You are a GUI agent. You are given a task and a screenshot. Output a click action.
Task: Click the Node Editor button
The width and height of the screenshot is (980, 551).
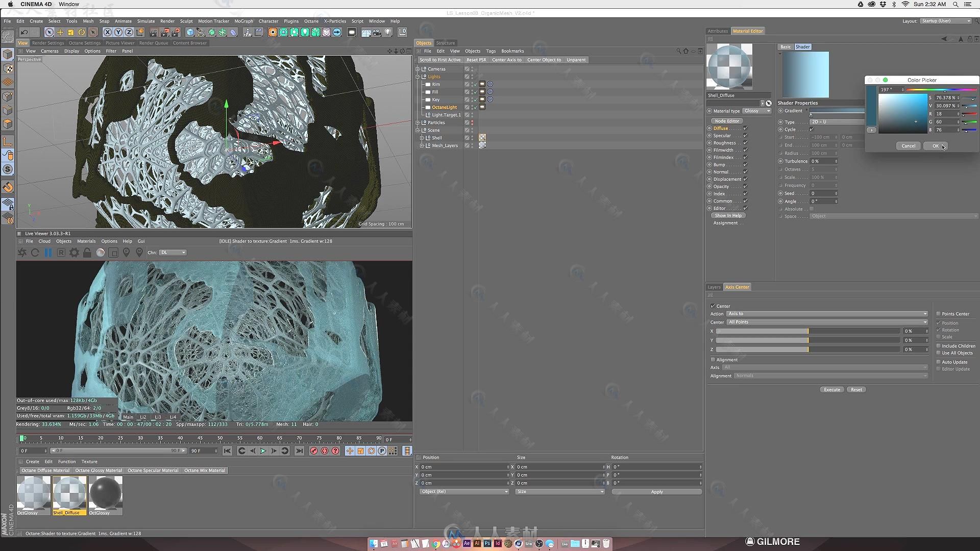point(726,120)
